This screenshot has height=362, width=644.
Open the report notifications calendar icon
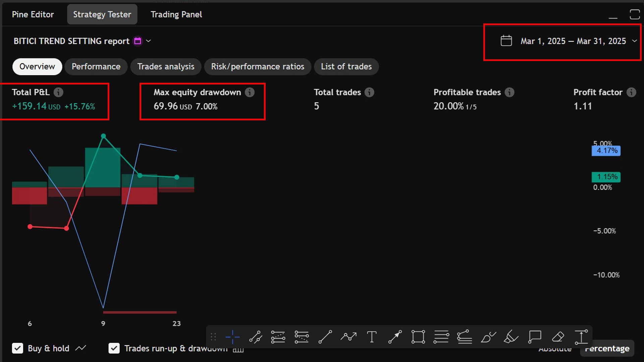click(137, 41)
